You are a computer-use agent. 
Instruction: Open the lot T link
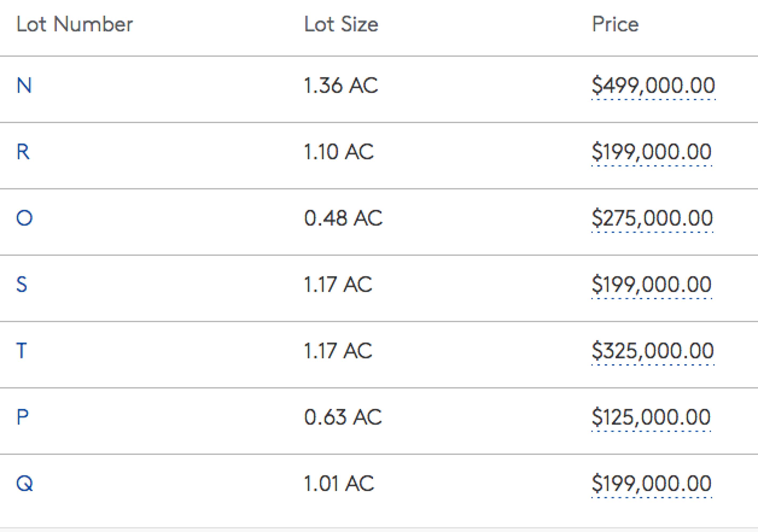coord(22,351)
